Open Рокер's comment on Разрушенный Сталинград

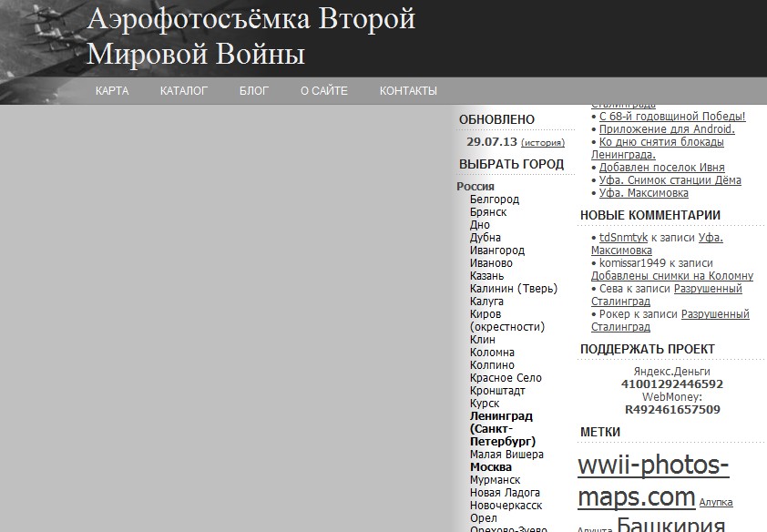coord(670,321)
